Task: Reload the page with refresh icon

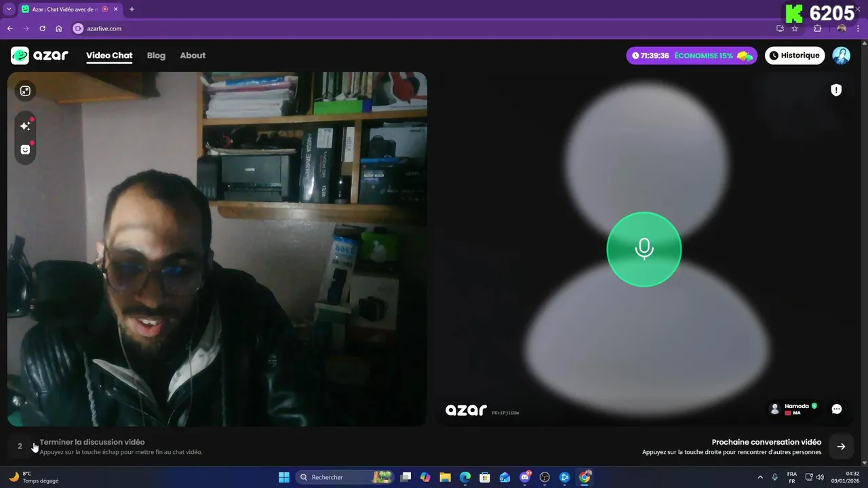Action: pyautogui.click(x=42, y=28)
